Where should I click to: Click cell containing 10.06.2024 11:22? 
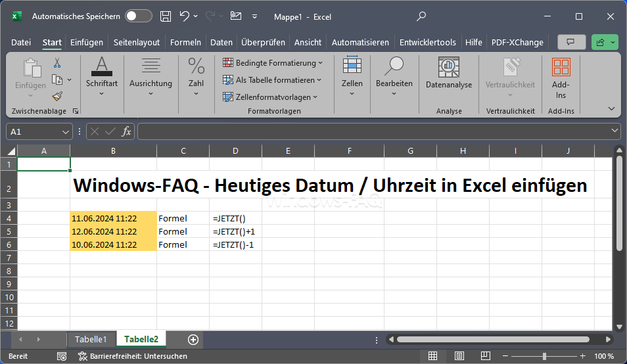(113, 244)
